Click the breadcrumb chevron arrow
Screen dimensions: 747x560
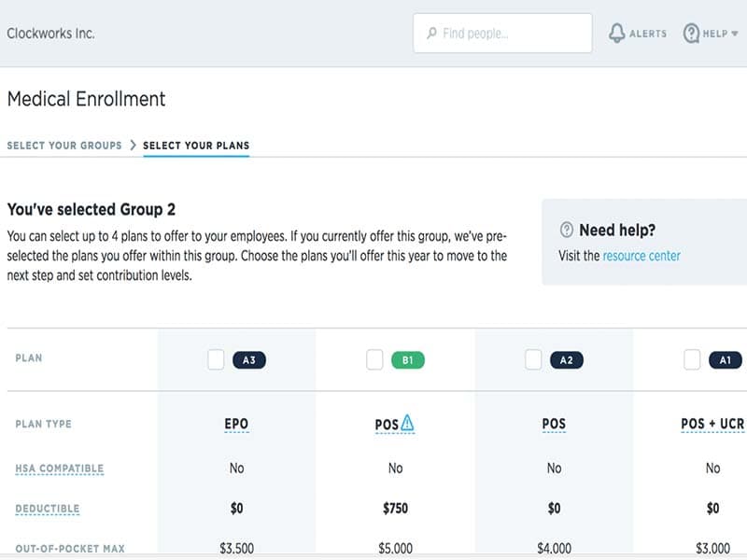[x=133, y=146]
